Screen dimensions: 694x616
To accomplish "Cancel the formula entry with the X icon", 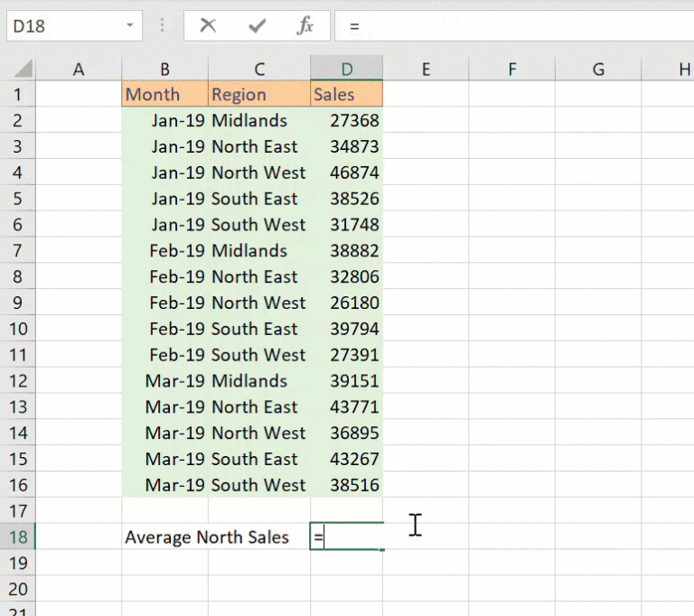I will [208, 25].
